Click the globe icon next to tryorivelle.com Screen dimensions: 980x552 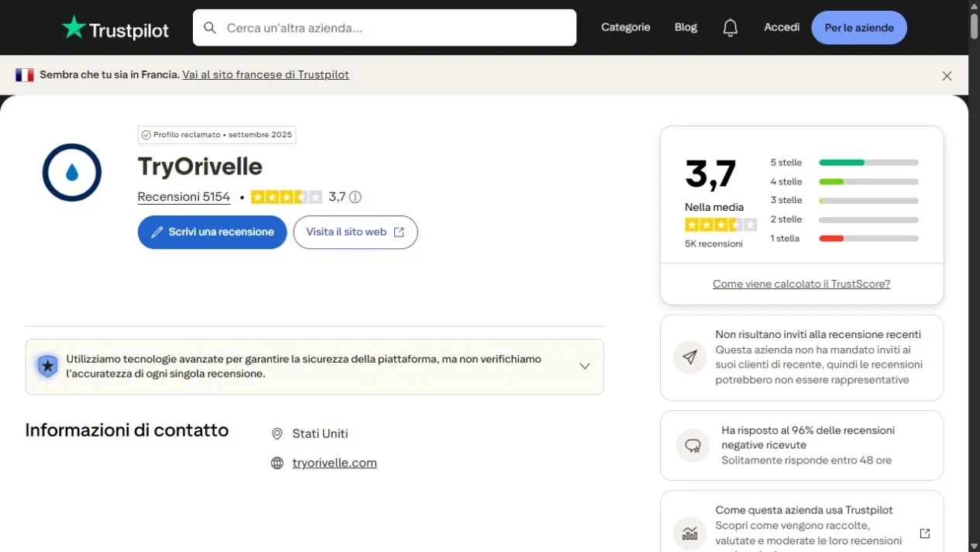point(277,464)
